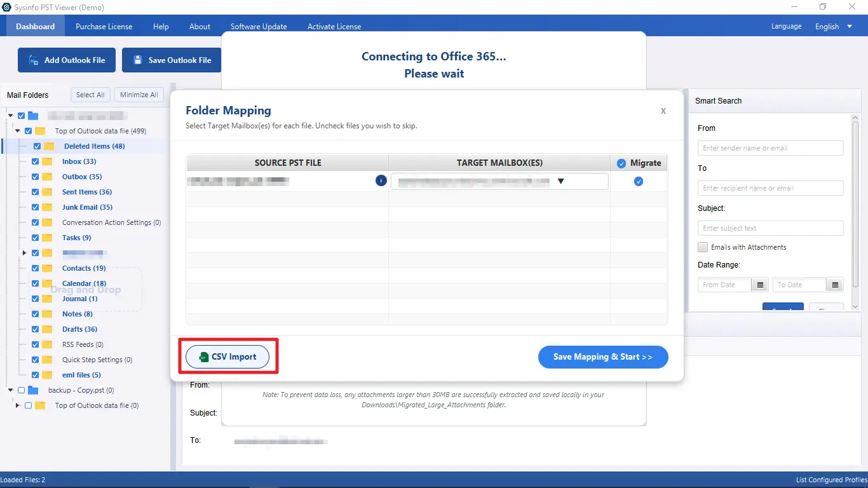Click the eml files (5) folder icon

(47, 375)
